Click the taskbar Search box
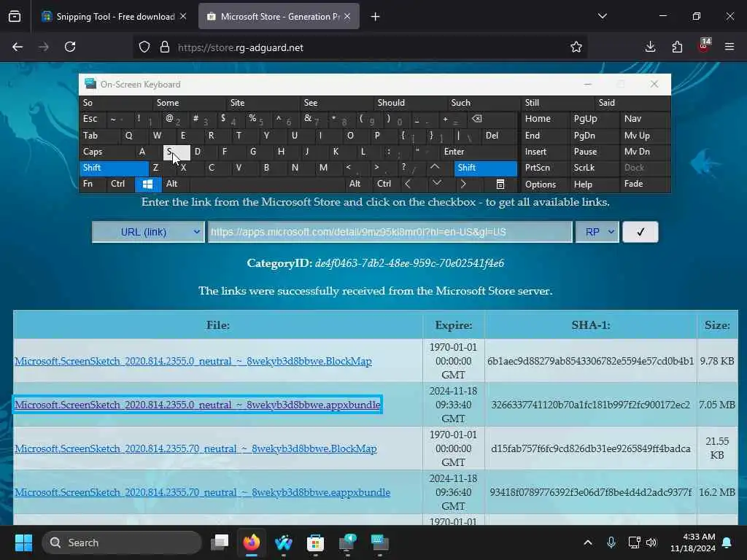This screenshot has width=747, height=560. 122,542
